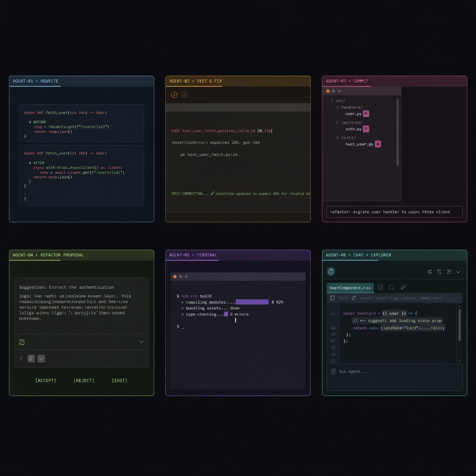This screenshot has height=476, width=476.
Task: Click the 'bundling assets... done' line
Action: tap(210, 308)
